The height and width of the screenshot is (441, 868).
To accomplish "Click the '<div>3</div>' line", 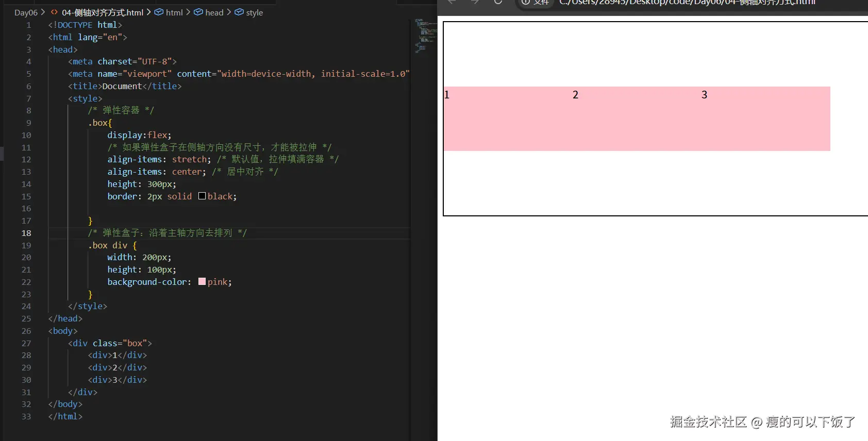I will click(118, 380).
